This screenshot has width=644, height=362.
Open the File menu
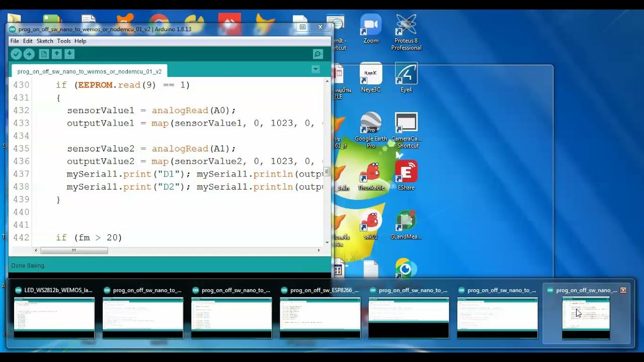point(15,41)
